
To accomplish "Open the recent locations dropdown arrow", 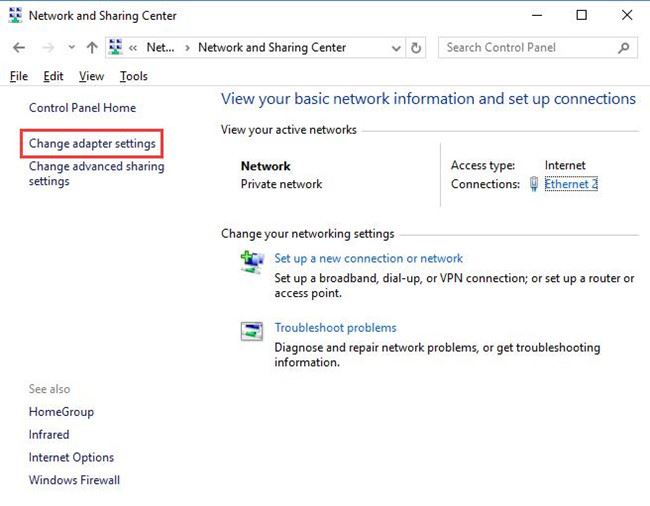I will [70, 48].
